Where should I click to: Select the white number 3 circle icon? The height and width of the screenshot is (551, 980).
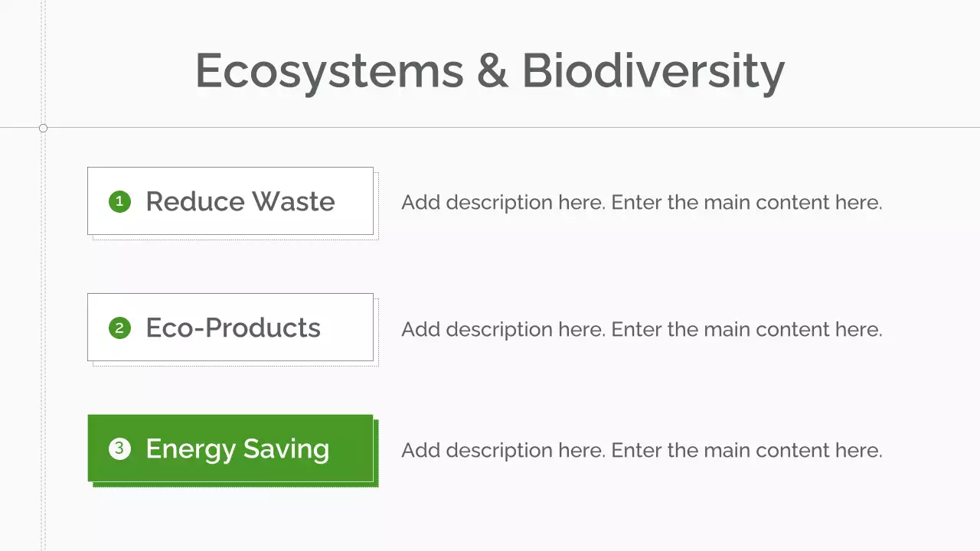tap(119, 448)
